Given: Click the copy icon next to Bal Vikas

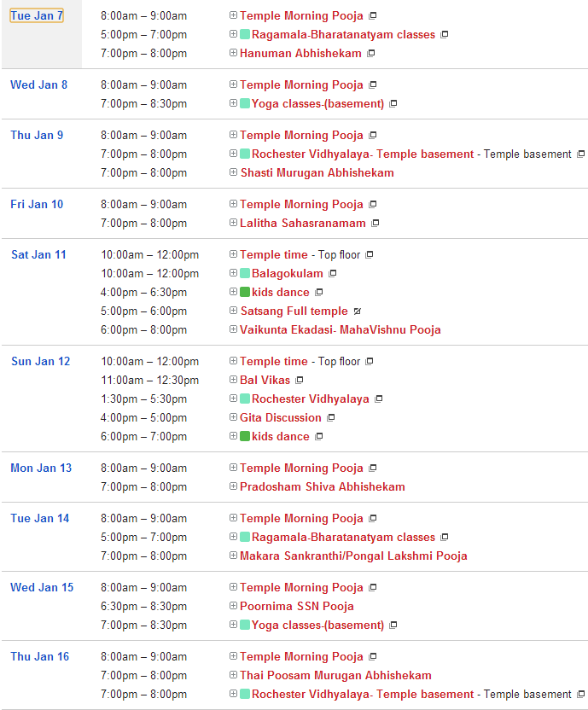Looking at the screenshot, I should (x=300, y=381).
